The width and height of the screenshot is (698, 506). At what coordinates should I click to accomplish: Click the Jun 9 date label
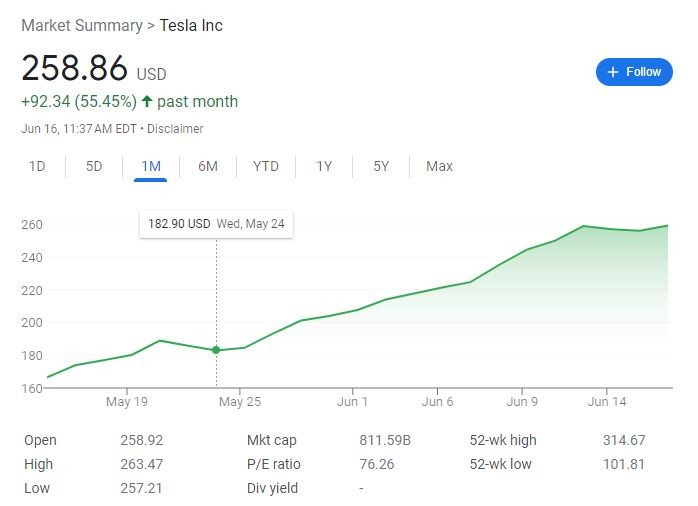pyautogui.click(x=521, y=402)
